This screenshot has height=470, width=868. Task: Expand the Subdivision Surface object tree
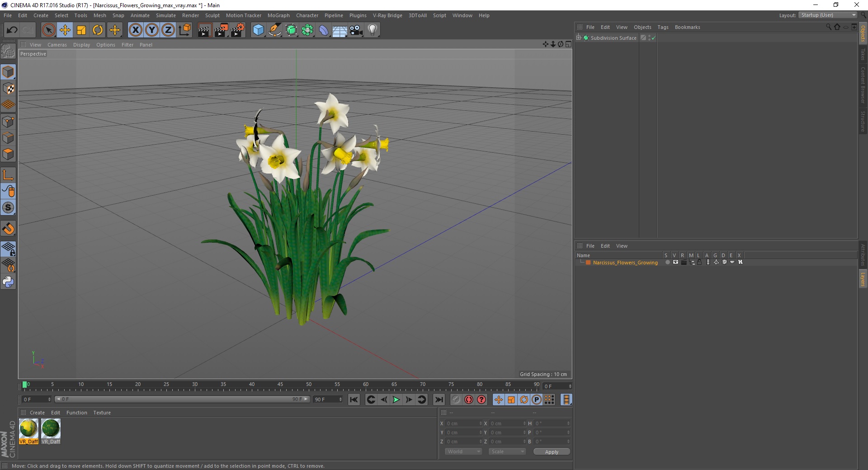(x=579, y=38)
